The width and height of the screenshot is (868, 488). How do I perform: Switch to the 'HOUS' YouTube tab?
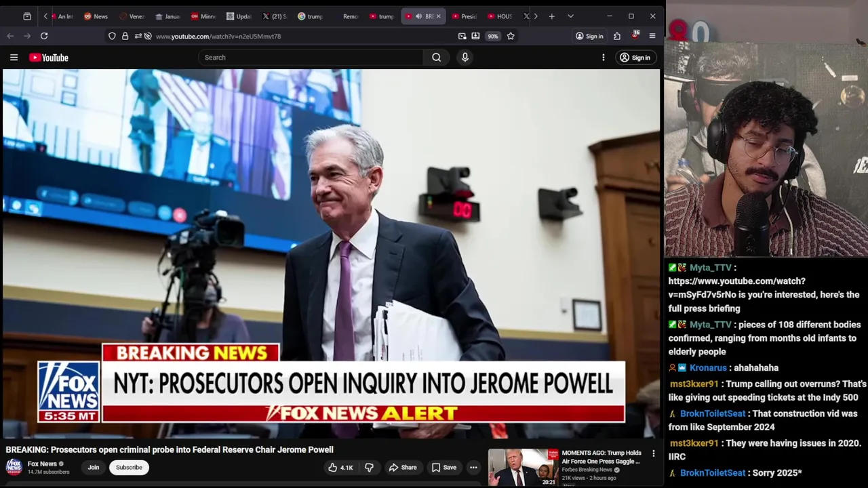point(500,16)
